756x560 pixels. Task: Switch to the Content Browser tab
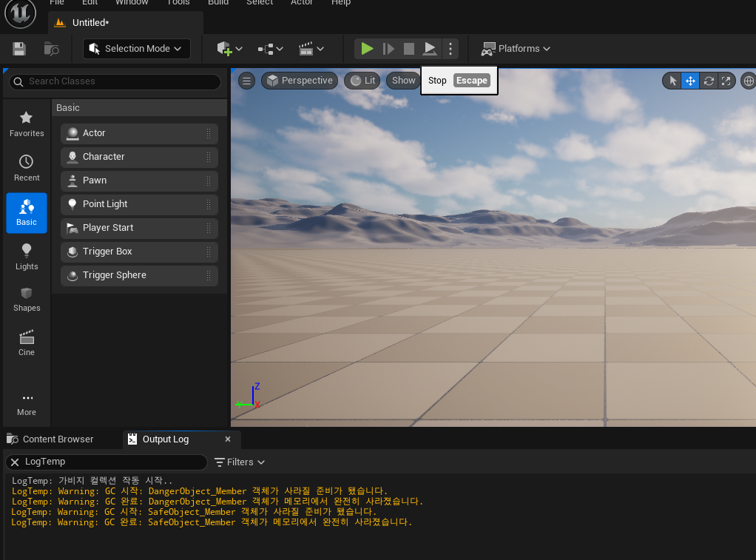click(50, 439)
